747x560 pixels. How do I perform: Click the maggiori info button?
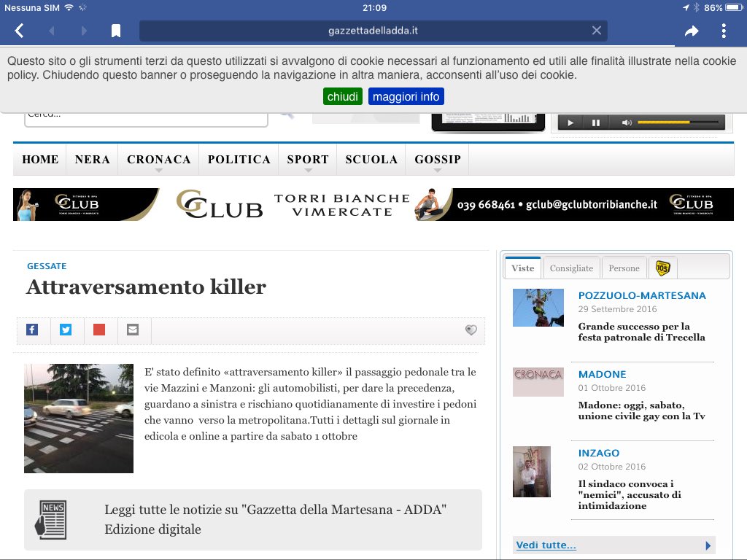pyautogui.click(x=406, y=97)
